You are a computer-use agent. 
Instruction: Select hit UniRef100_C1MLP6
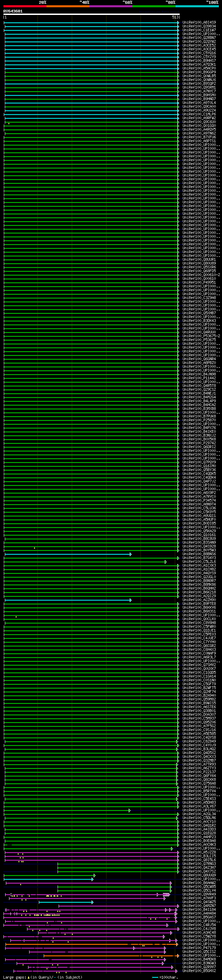coord(199,114)
